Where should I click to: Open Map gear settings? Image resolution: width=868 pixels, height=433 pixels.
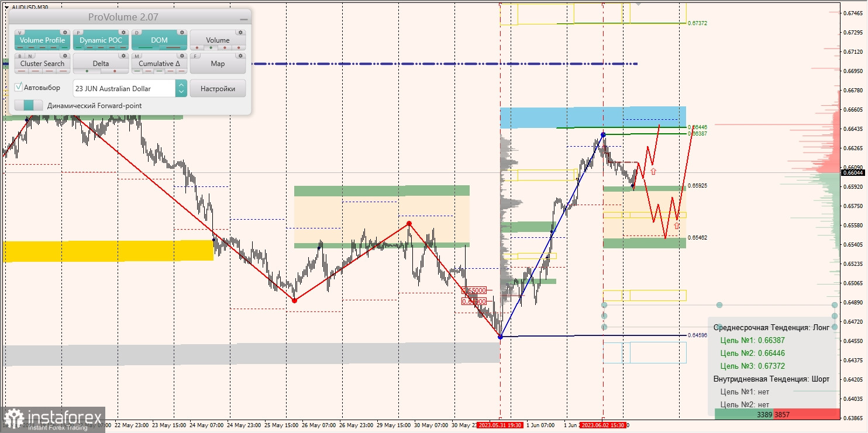240,56
